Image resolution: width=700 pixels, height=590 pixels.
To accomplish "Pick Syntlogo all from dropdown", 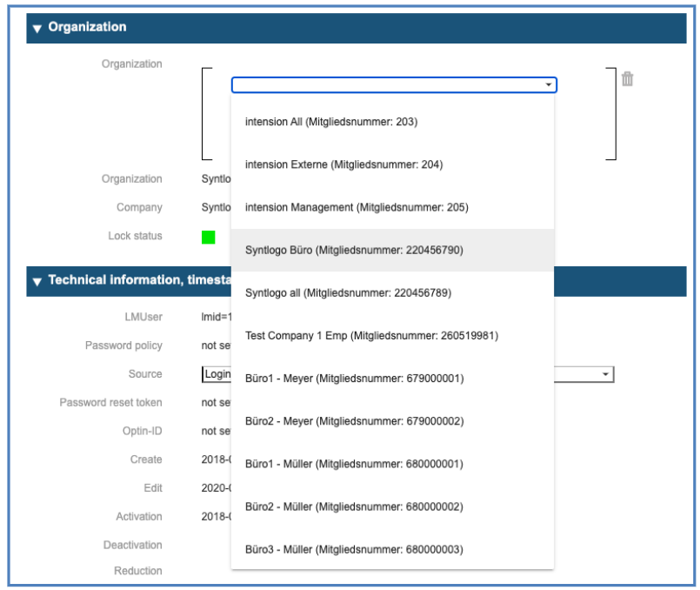I will click(348, 292).
